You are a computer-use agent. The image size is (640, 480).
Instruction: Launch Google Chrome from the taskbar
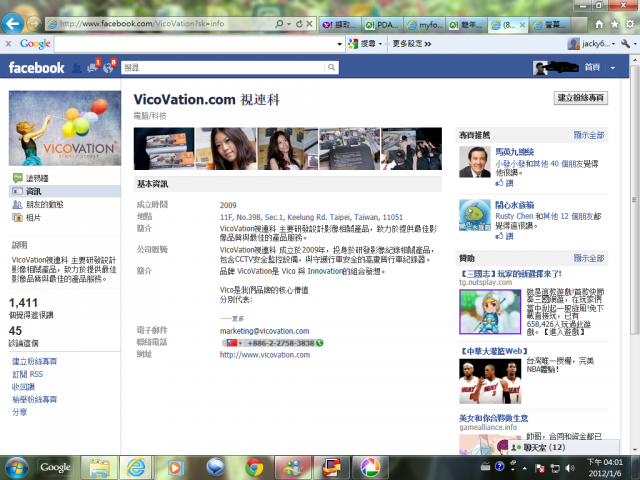pos(254,468)
